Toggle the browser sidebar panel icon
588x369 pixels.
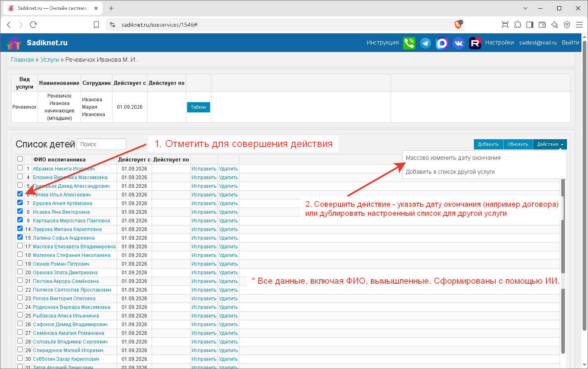click(530, 25)
